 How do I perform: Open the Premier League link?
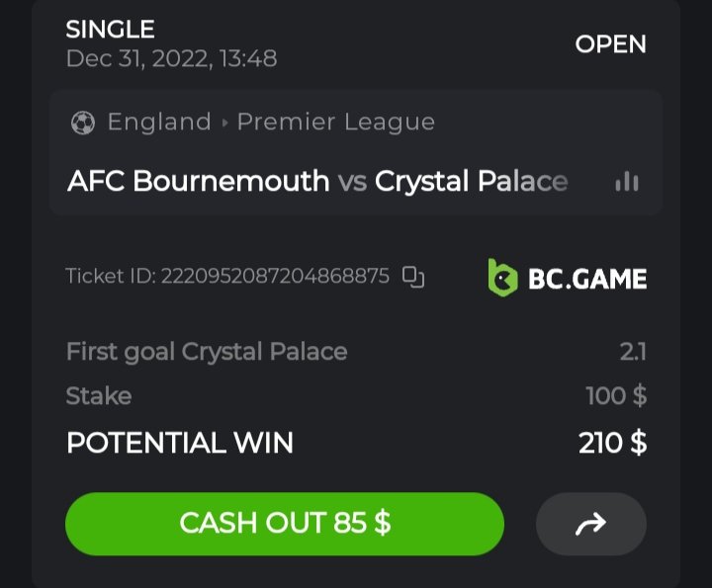336,123
